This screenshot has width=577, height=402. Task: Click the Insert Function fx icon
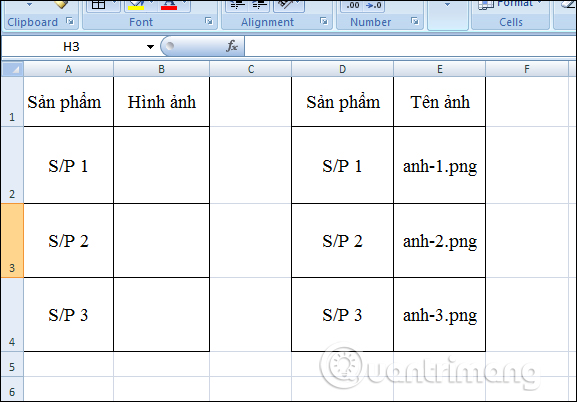[232, 46]
